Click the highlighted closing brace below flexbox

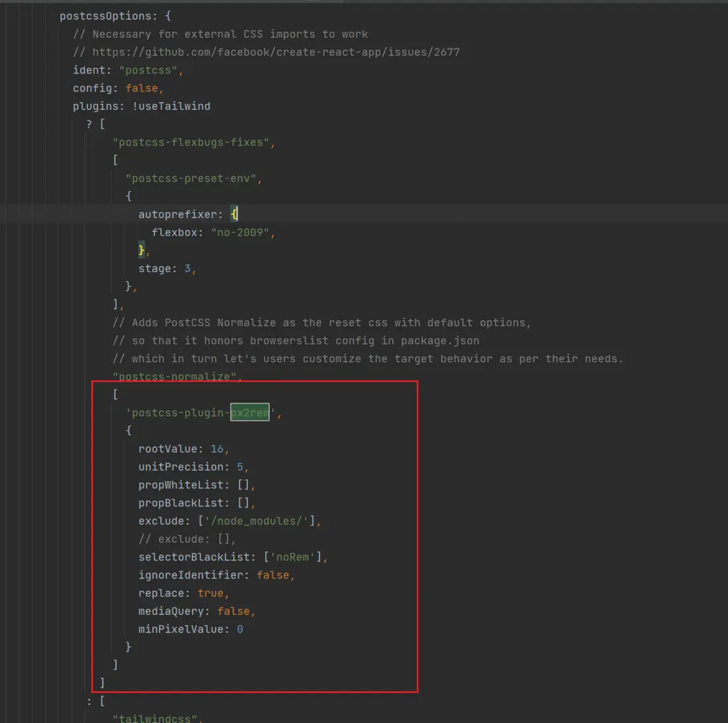141,250
